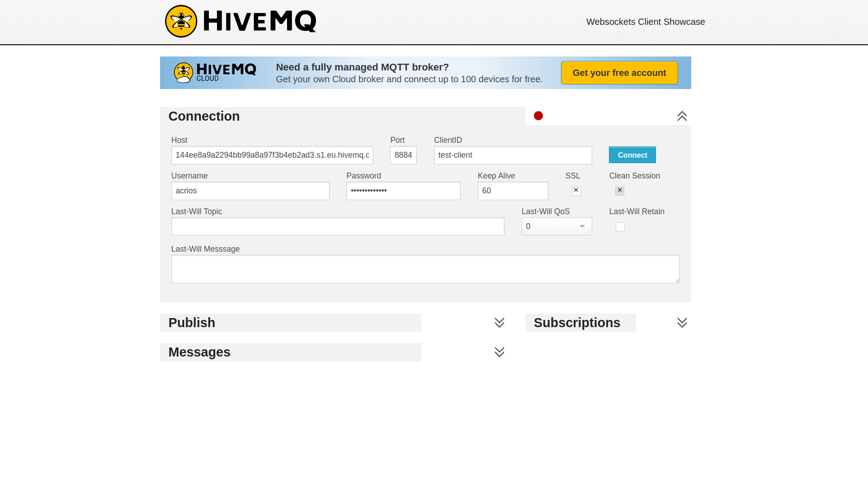The height and width of the screenshot is (488, 868).
Task: Click inside the Last-Will Topic field
Action: pyautogui.click(x=338, y=226)
